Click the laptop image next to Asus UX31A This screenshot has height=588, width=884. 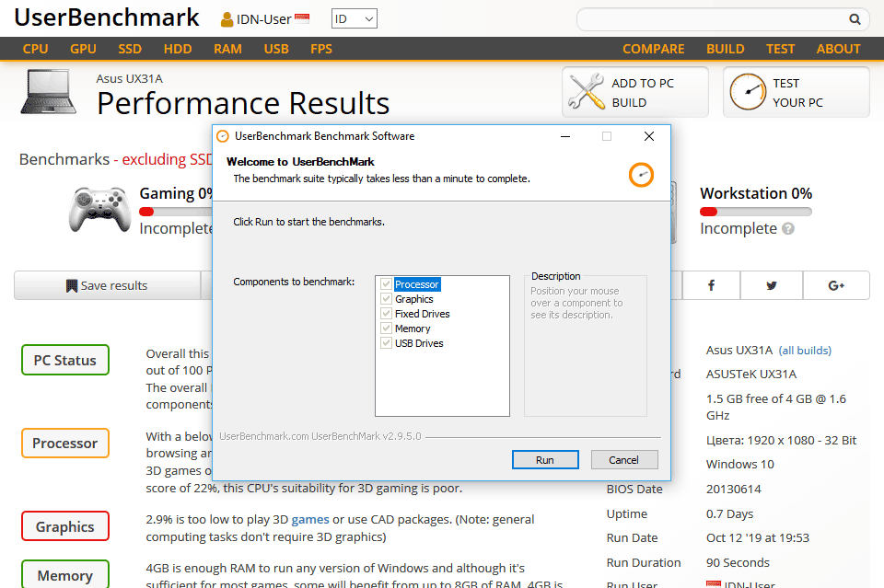tap(49, 92)
